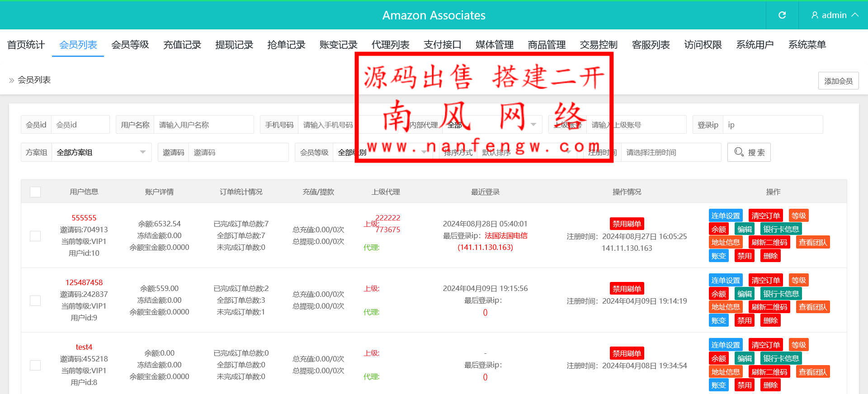868x394 pixels.
Task: Click 删除 for user 125487458
Action: tap(770, 320)
